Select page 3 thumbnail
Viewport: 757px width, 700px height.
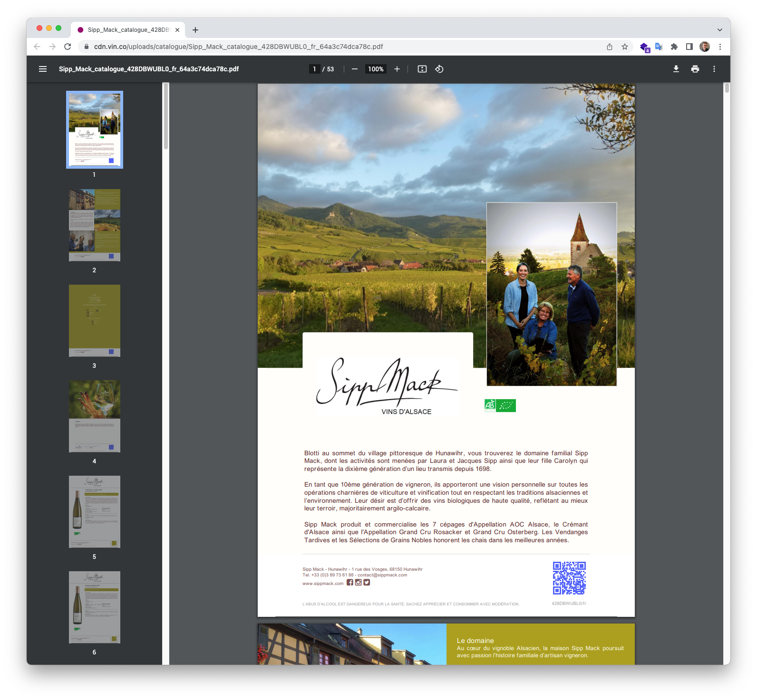click(95, 321)
